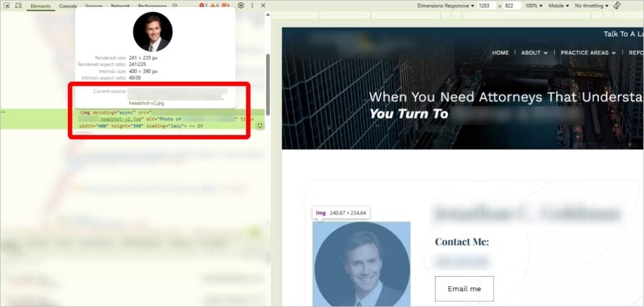The image size is (644, 307).
Task: Open the Performance tab
Action: click(x=152, y=6)
